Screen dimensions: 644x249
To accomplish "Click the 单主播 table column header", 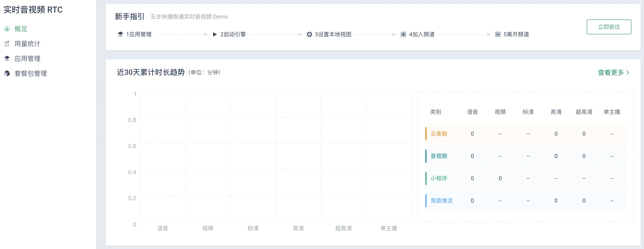I will pyautogui.click(x=612, y=112).
